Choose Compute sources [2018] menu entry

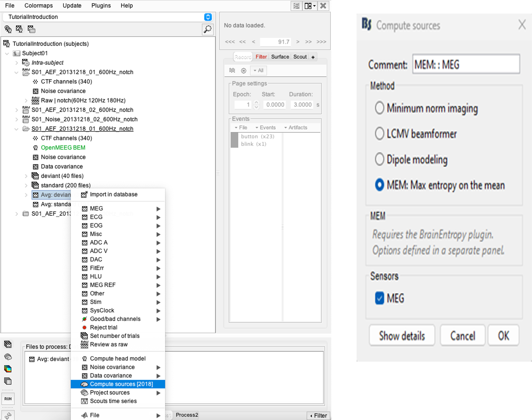coord(121,384)
